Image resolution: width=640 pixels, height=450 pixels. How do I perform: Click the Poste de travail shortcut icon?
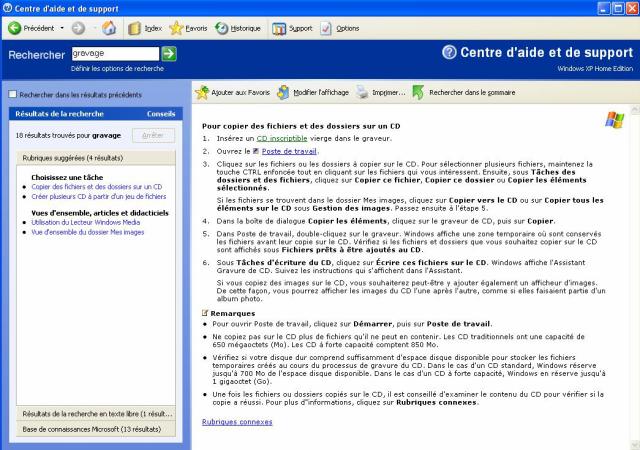tap(256, 151)
